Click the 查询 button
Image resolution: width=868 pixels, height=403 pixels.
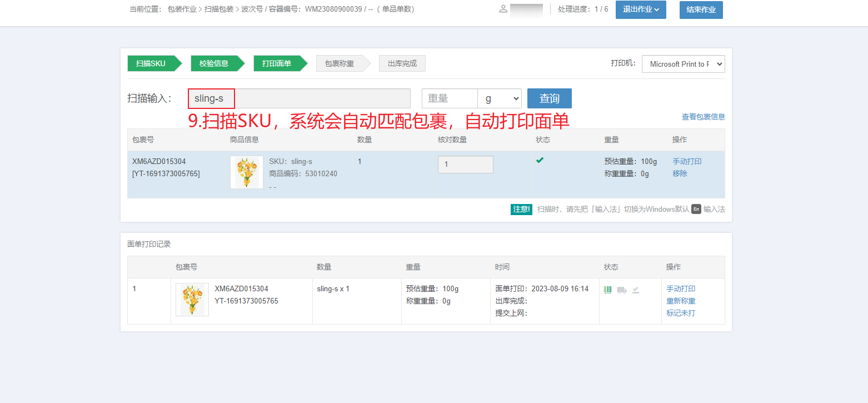click(x=549, y=98)
